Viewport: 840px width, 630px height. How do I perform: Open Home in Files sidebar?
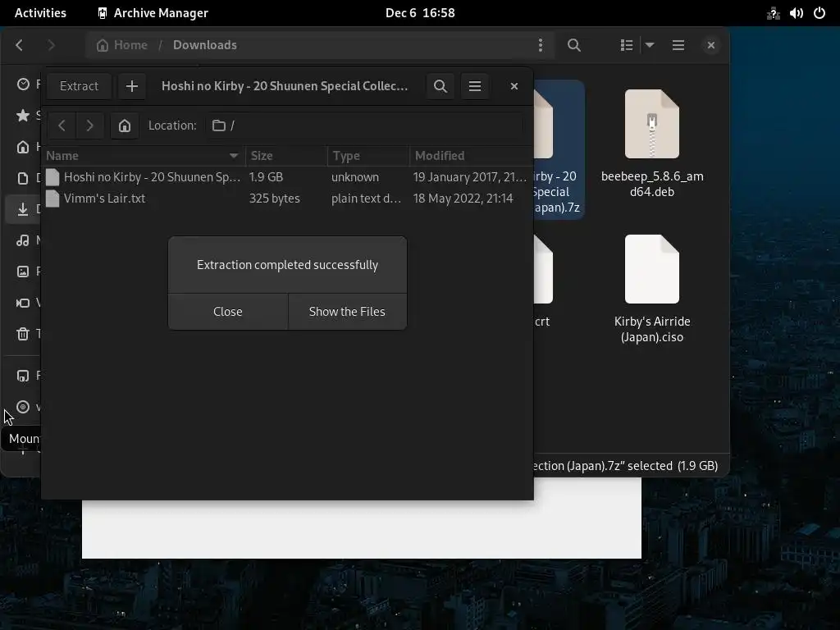[23, 147]
